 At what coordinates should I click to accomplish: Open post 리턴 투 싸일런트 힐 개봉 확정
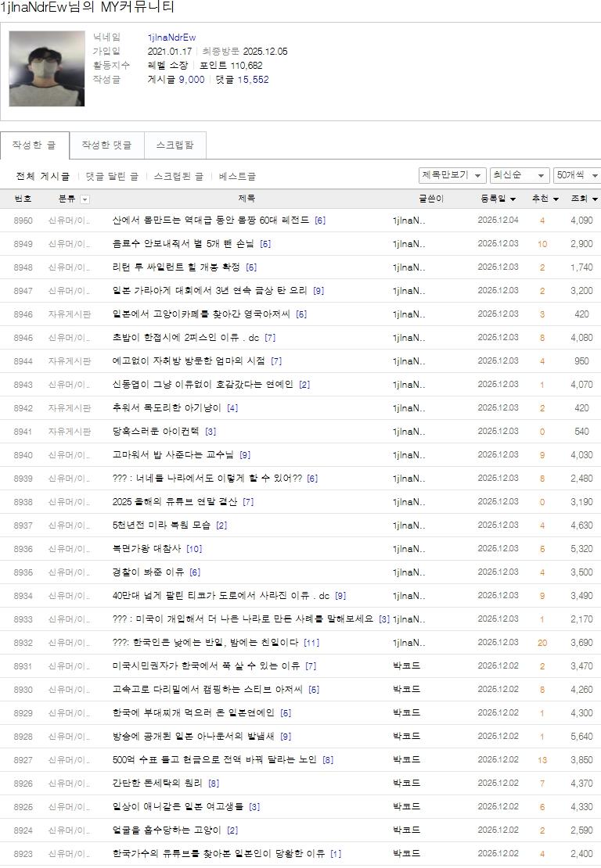coord(175,267)
